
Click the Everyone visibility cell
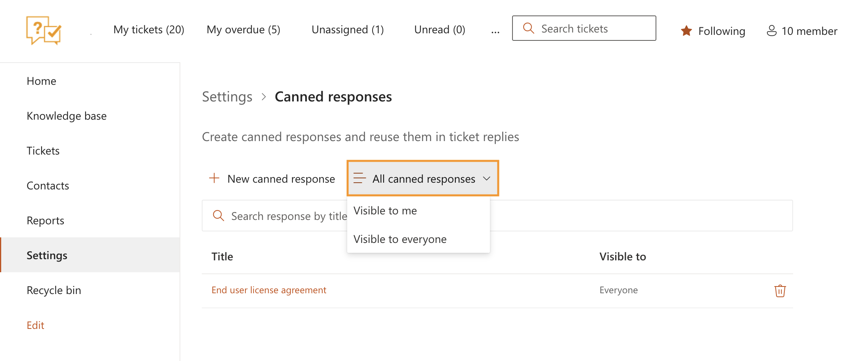(618, 290)
